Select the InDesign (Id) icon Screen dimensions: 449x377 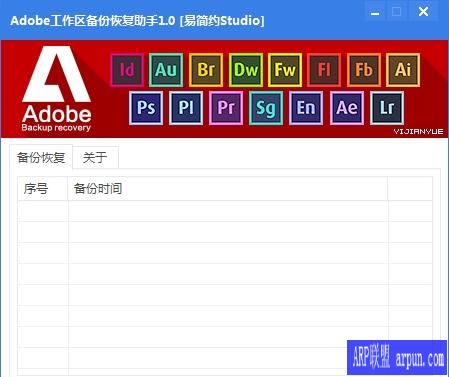point(127,70)
